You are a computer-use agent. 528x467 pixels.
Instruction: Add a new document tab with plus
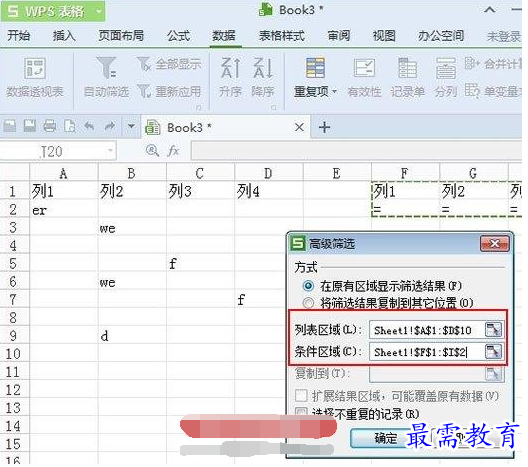(x=325, y=128)
